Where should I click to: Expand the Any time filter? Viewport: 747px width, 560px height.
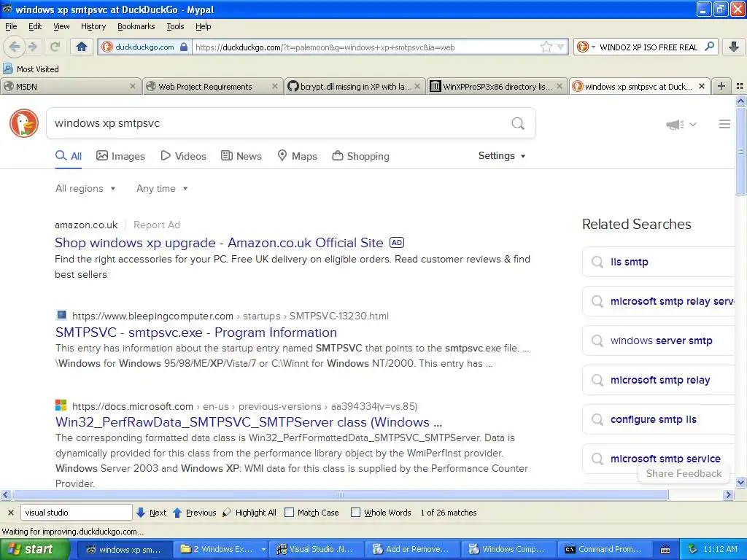(x=162, y=189)
